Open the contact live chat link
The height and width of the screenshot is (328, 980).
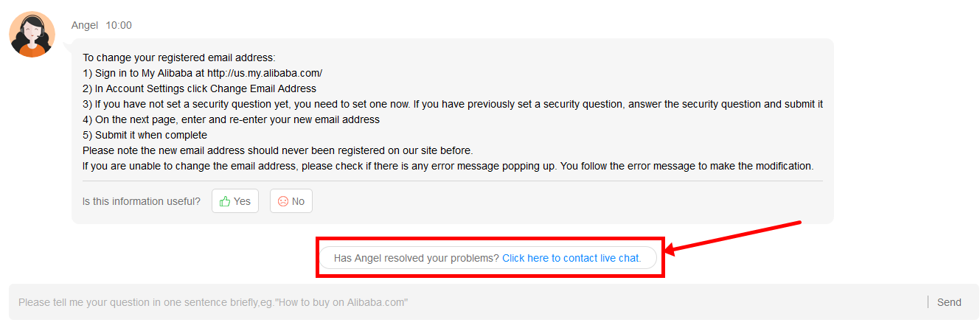tap(571, 258)
